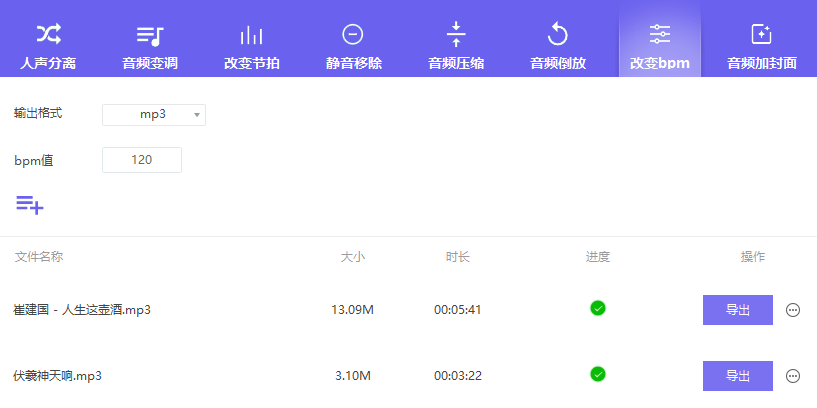Click green completion checkmark for 崔建国 file
The image size is (817, 408).
[598, 308]
